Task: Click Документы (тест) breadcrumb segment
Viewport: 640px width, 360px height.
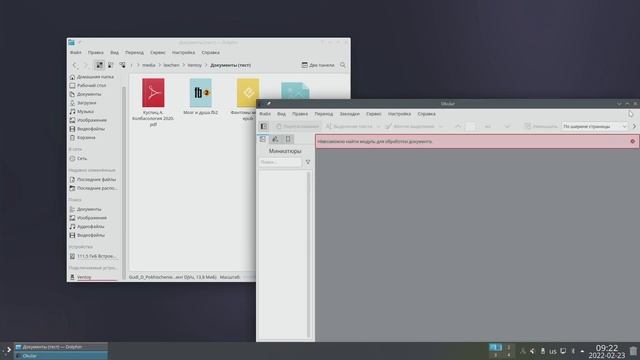Action: (x=230, y=65)
